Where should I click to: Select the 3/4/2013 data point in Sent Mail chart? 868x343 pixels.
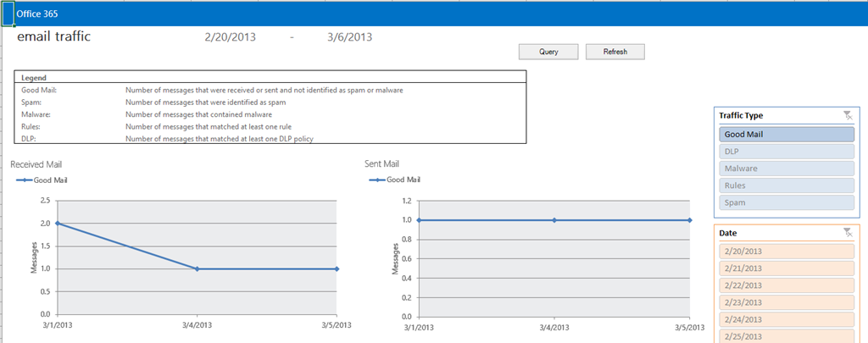pos(554,219)
